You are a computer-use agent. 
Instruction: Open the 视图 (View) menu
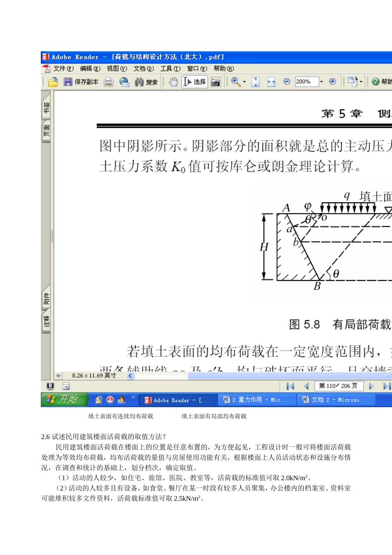tap(117, 69)
